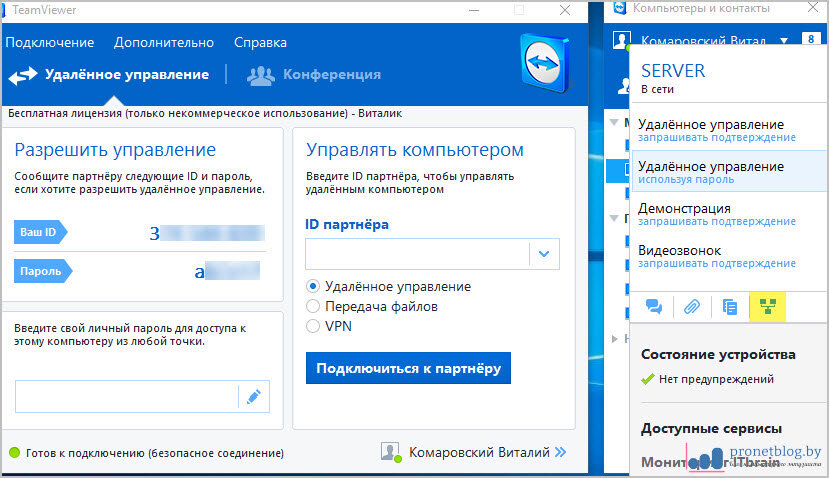This screenshot has height=478, width=829.
Task: Click the Компьютеры и контакты title icon
Action: [620, 7]
